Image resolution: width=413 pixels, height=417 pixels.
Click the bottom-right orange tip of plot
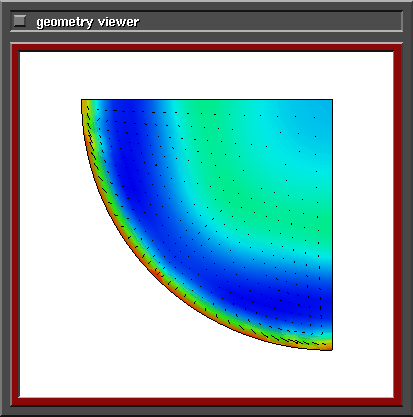tap(328, 345)
